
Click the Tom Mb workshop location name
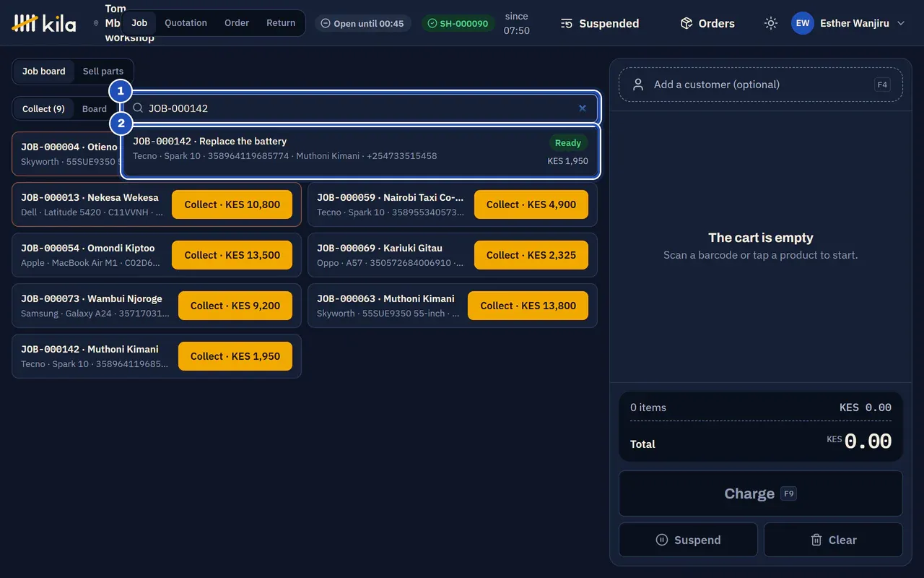click(114, 23)
